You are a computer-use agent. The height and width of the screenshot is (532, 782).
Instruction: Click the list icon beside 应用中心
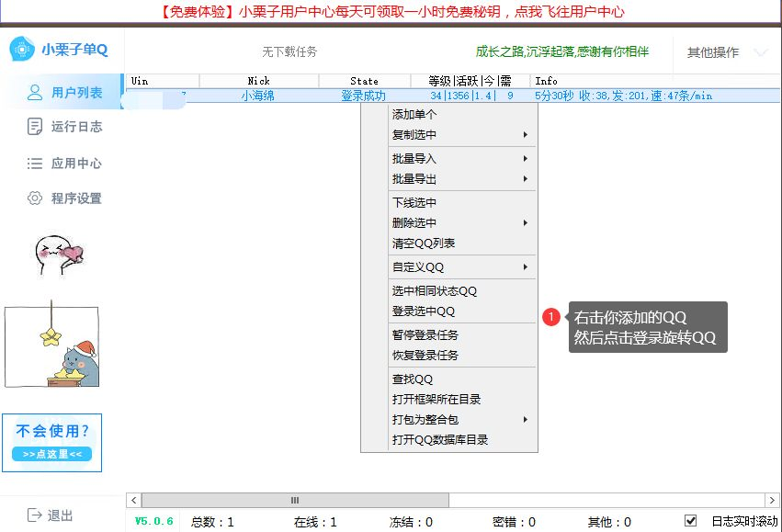(34, 163)
